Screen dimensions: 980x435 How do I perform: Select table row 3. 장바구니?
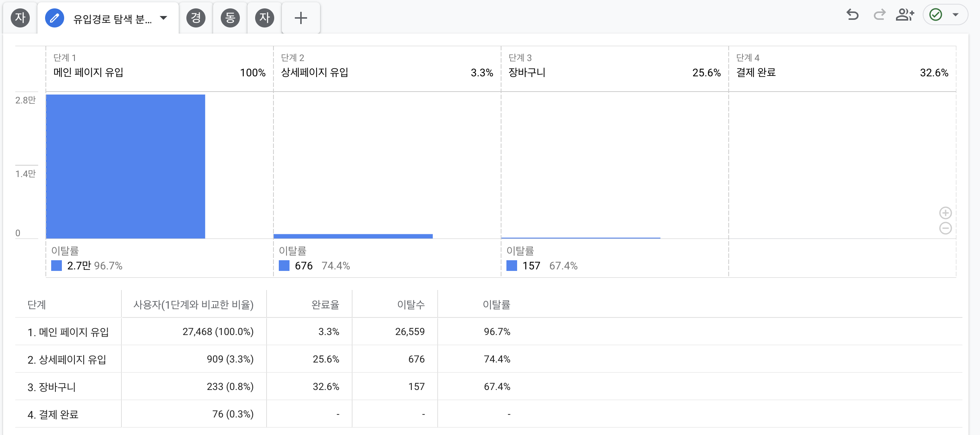click(52, 387)
